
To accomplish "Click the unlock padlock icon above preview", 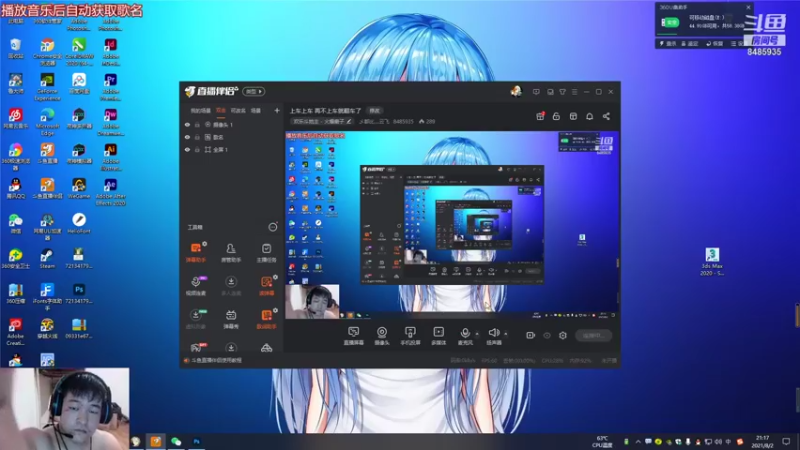I will coord(556,116).
